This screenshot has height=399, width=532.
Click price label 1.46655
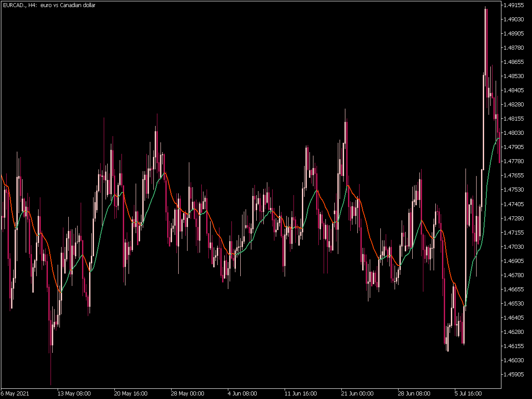click(514, 289)
